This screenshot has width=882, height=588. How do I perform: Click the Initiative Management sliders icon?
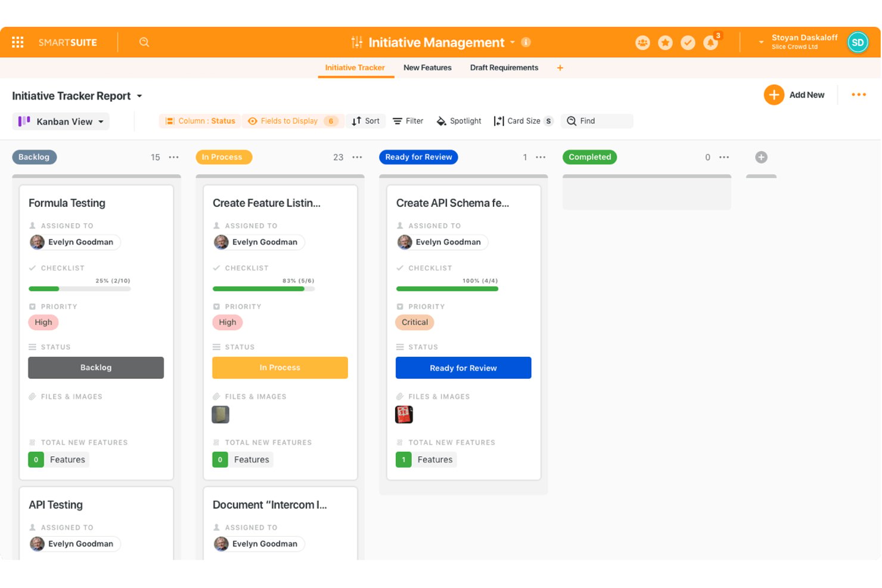pyautogui.click(x=357, y=42)
